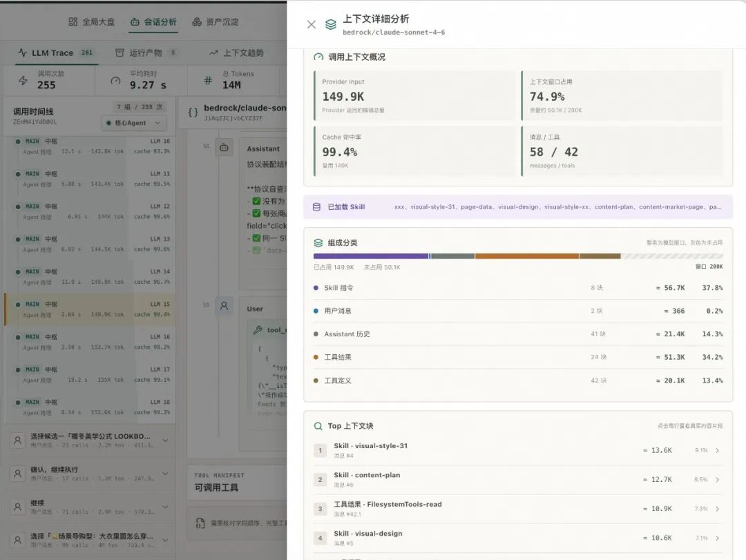The image size is (746, 560).
Task: Select timeline row LLM 18
Action: (89, 407)
